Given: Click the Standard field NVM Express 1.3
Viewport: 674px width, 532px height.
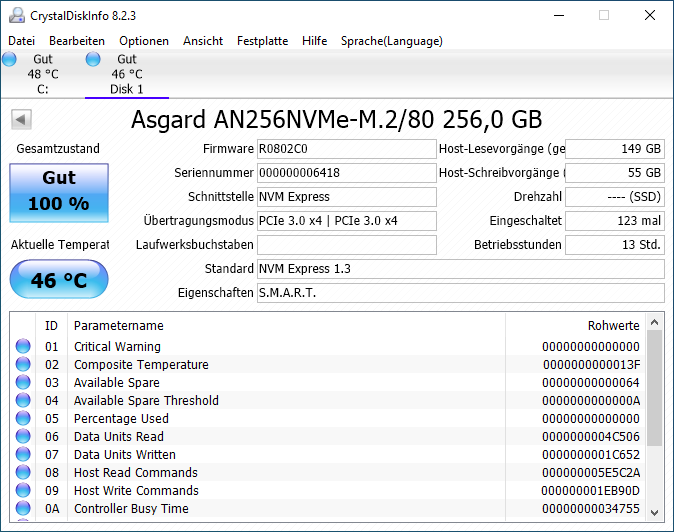Looking at the screenshot, I should [x=461, y=269].
